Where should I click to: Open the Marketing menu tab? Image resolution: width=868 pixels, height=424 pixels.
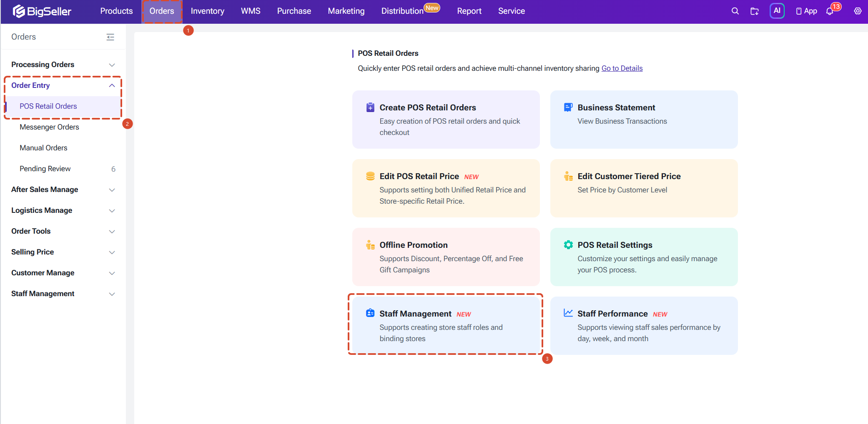coord(346,11)
